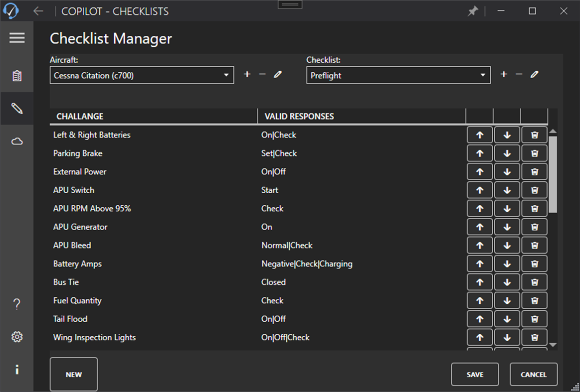Move the External Power item down
The width and height of the screenshot is (580, 392).
point(507,171)
